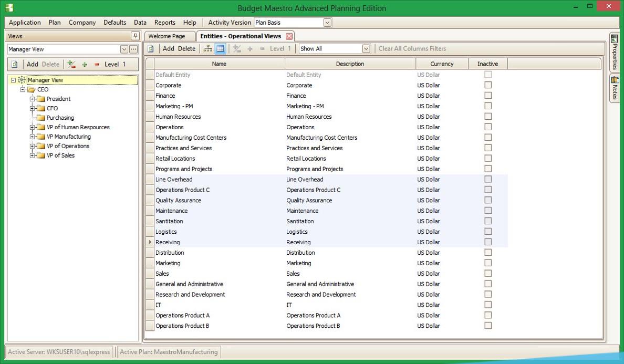Click the CFO folder icon
Viewport: 624px width, 364px height.
[x=40, y=108]
